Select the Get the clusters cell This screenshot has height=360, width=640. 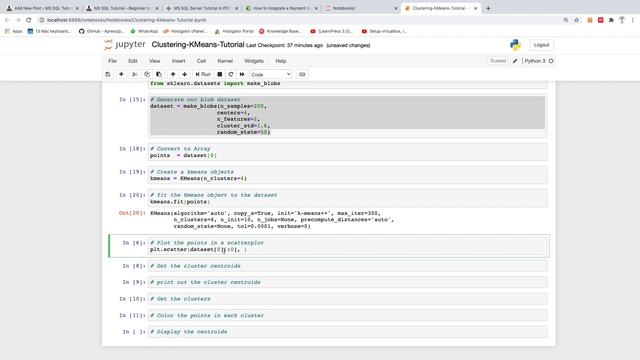[347, 299]
